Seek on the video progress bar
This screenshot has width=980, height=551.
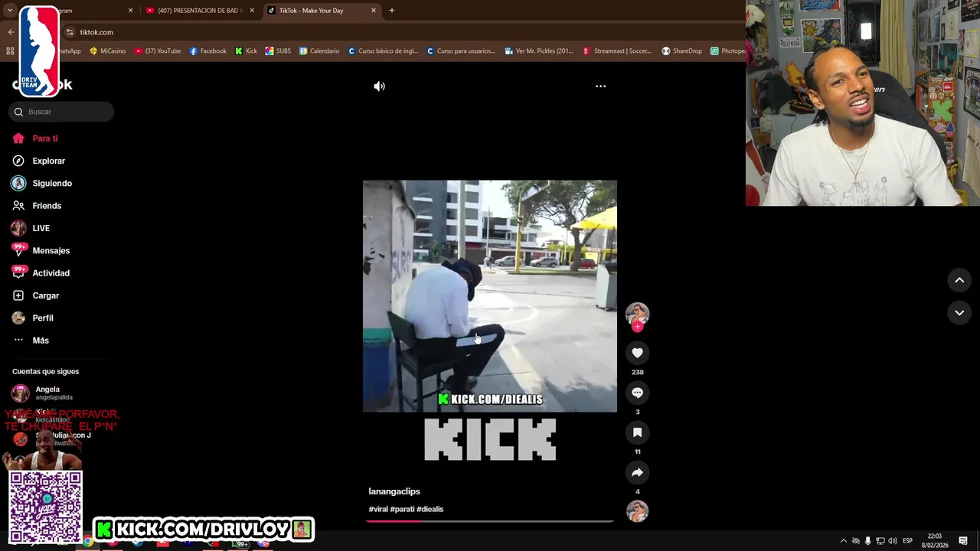pyautogui.click(x=490, y=521)
